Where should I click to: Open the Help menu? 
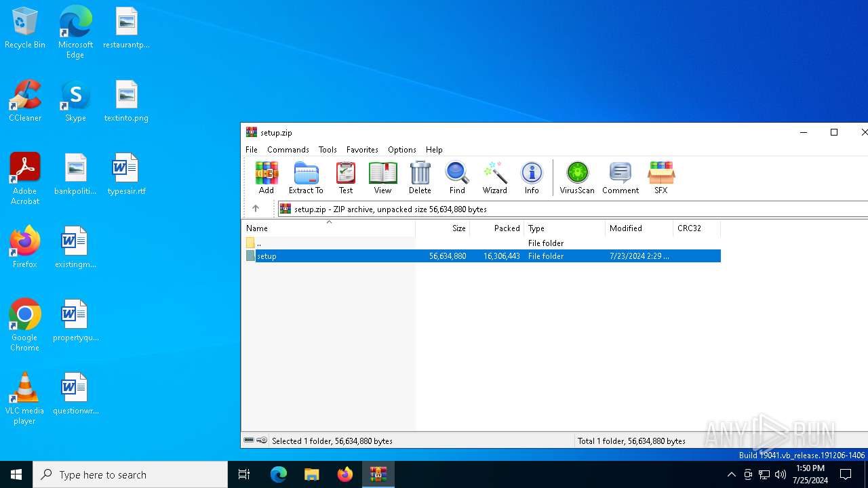[x=434, y=150]
